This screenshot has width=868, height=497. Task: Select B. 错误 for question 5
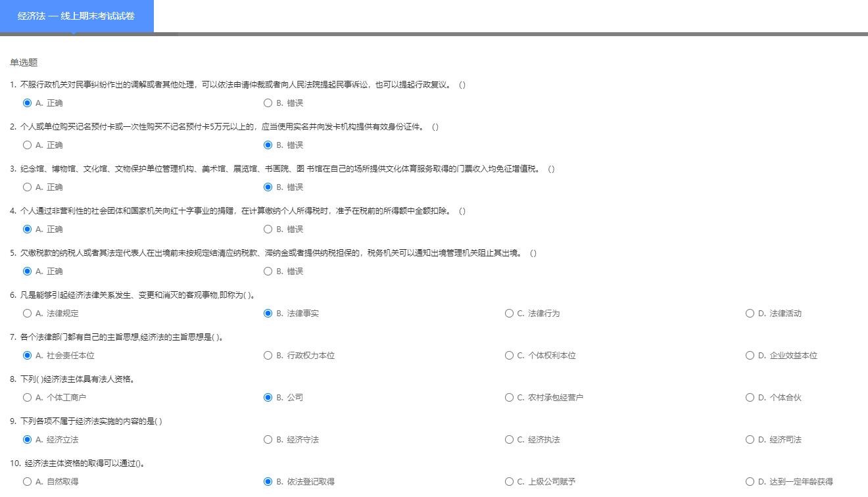[268, 272]
